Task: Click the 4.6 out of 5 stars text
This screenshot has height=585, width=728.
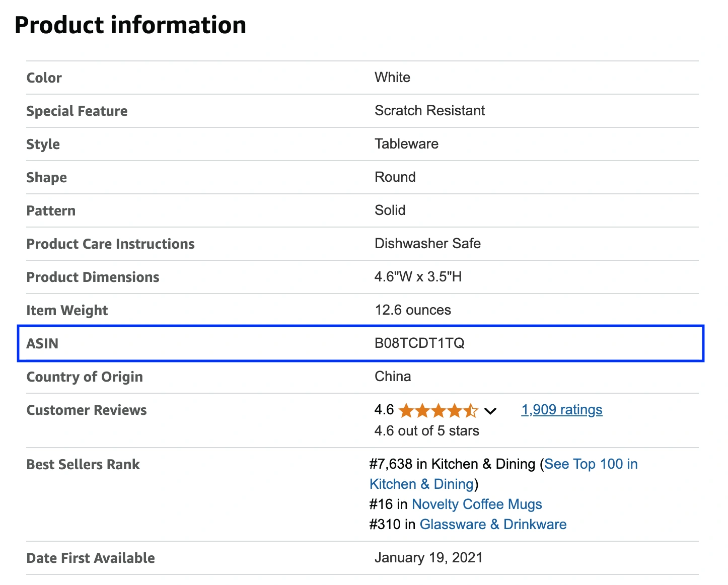Action: coord(426,430)
